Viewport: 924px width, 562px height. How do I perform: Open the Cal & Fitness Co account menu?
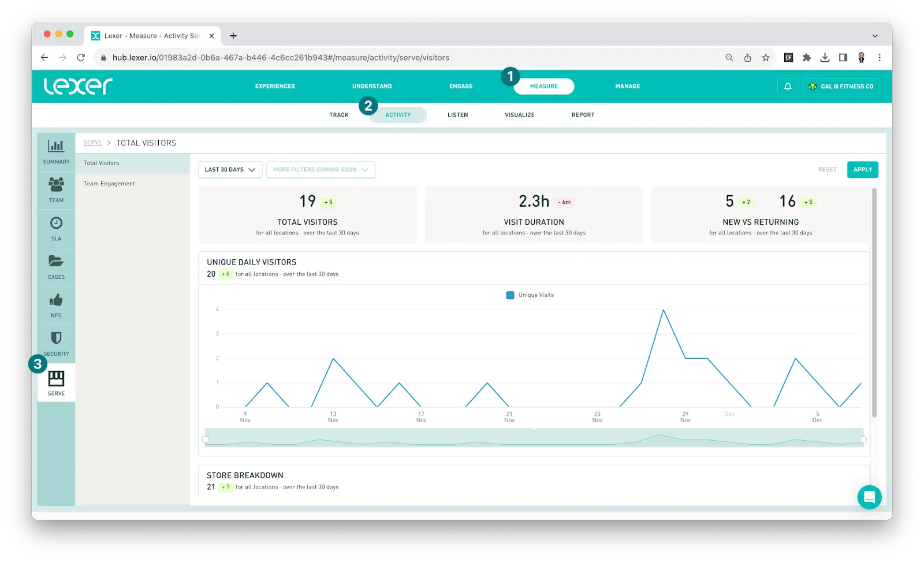(x=841, y=87)
